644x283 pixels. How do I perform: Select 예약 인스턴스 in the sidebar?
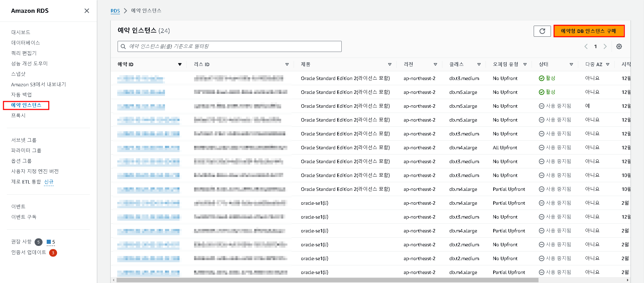26,105
